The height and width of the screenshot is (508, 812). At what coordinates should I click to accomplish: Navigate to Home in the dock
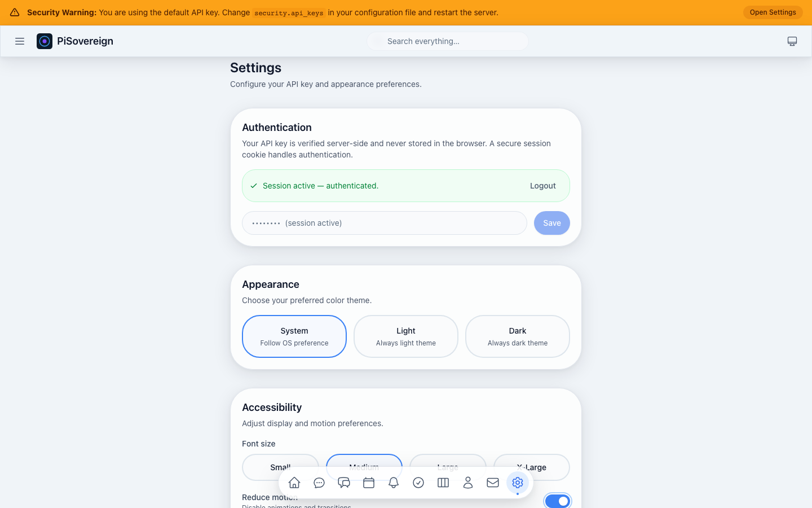(294, 483)
